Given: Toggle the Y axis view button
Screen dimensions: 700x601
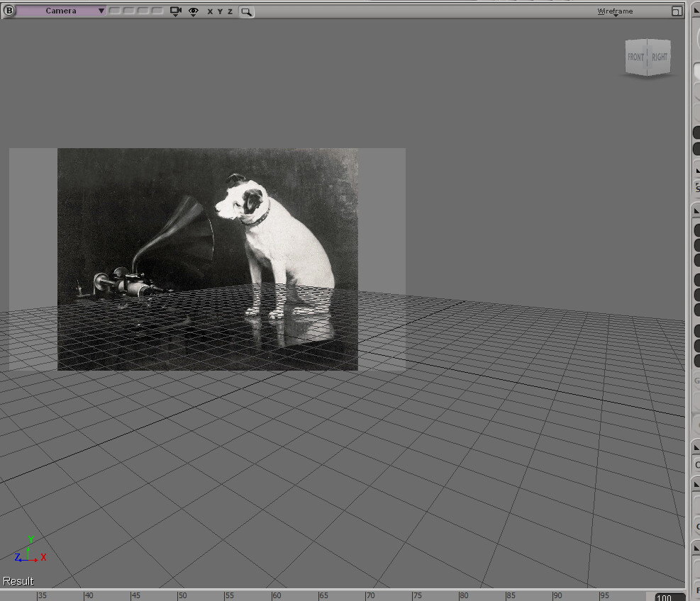Looking at the screenshot, I should (220, 11).
